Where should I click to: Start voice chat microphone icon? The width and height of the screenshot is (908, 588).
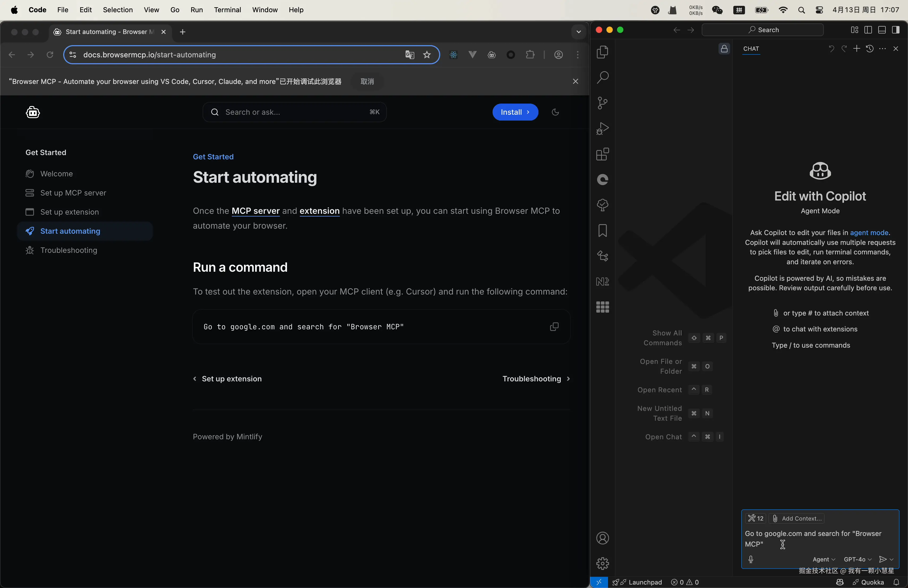pyautogui.click(x=751, y=559)
